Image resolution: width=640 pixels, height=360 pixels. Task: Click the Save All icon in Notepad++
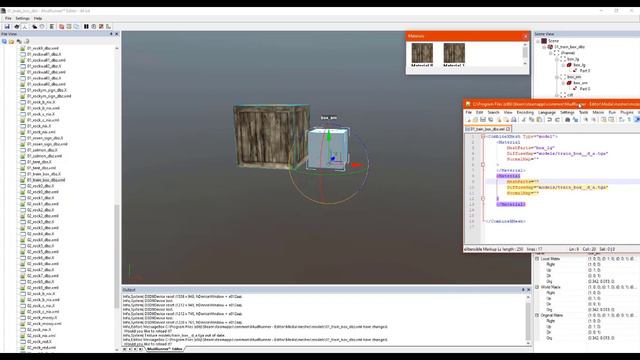click(491, 120)
